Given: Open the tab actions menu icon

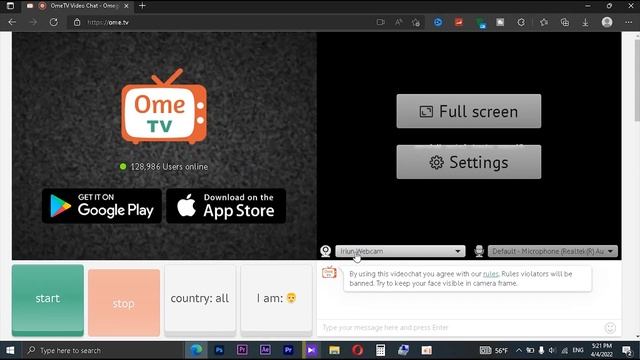Looking at the screenshot, I should tap(10, 6).
